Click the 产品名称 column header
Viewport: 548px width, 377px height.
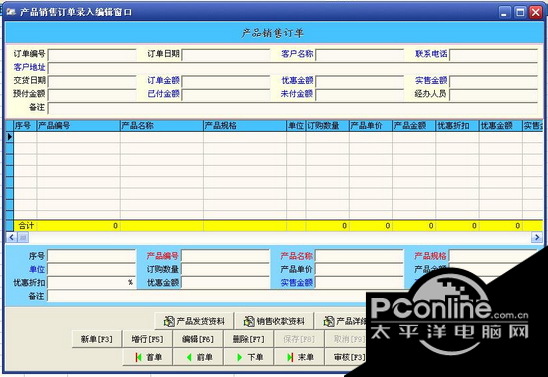162,126
